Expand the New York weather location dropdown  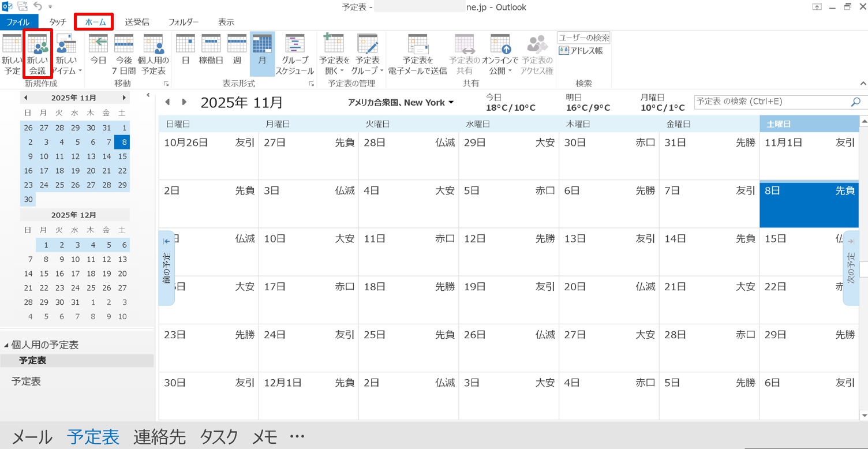(451, 103)
